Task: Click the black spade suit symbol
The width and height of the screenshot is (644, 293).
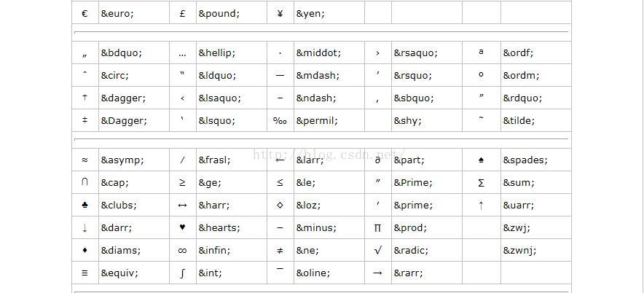Action: pos(481,160)
